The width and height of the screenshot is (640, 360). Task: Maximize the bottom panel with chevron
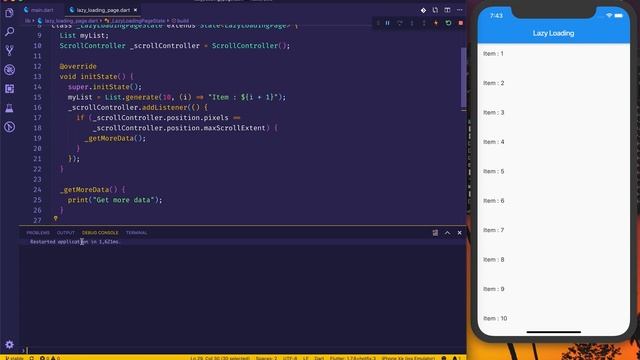tap(447, 233)
